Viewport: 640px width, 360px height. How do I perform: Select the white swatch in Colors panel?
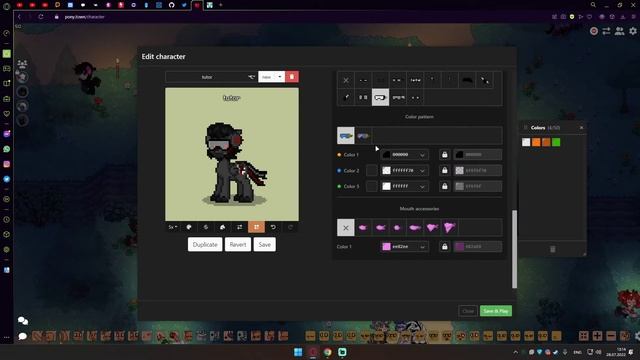click(526, 142)
